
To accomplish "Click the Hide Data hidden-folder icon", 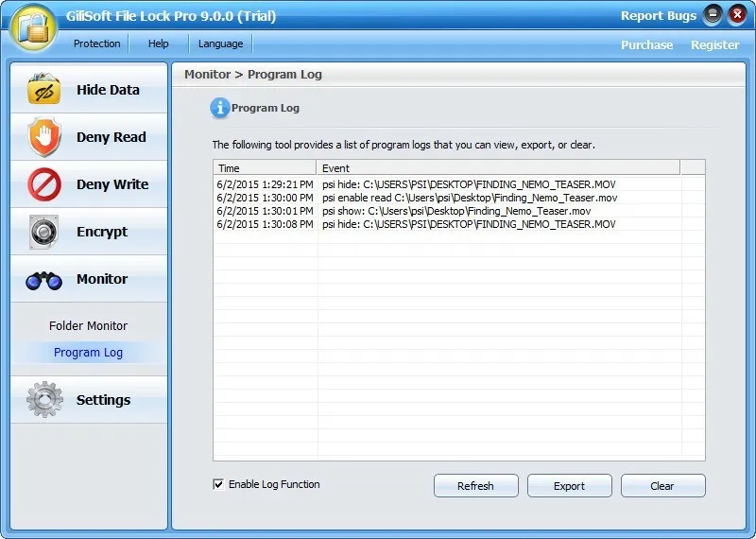I will click(43, 88).
